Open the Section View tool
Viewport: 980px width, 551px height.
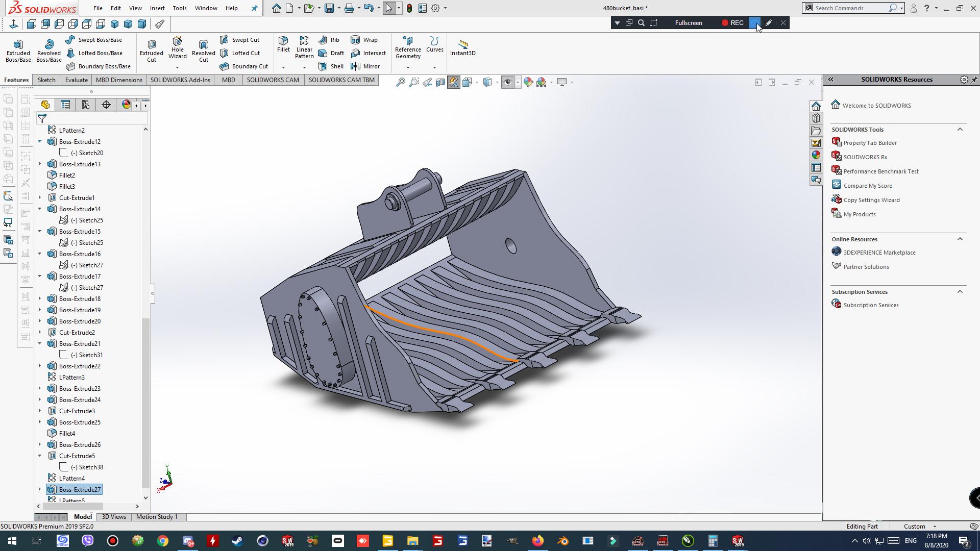coord(440,82)
